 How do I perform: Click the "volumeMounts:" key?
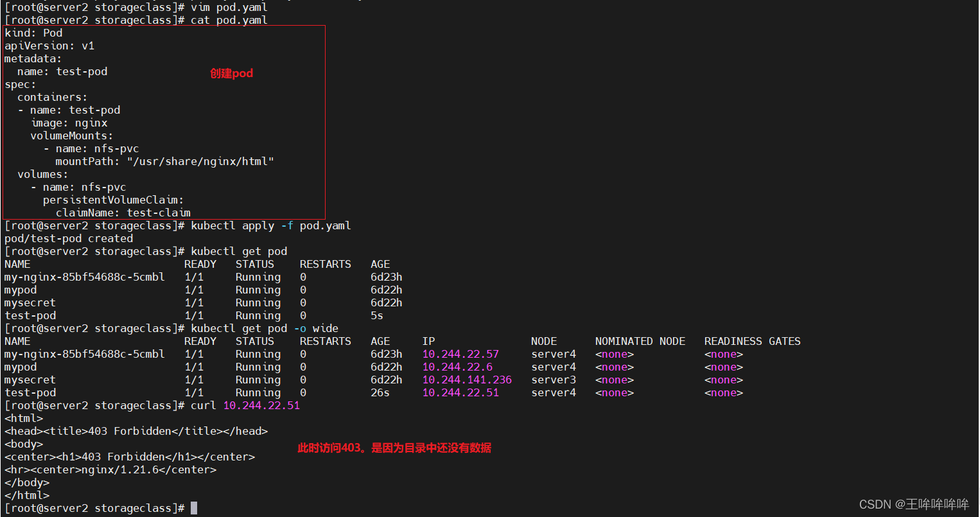coord(72,136)
